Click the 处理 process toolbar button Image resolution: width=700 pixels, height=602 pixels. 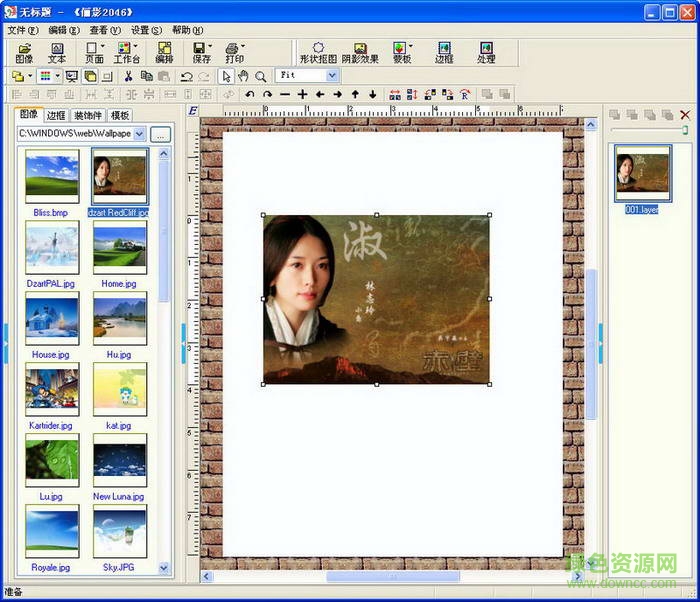(486, 52)
